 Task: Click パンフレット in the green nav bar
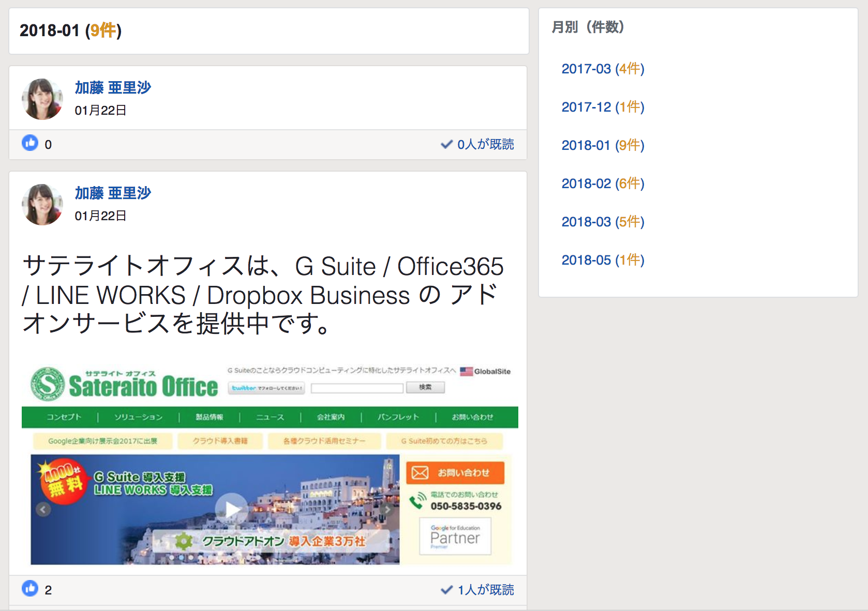(398, 417)
